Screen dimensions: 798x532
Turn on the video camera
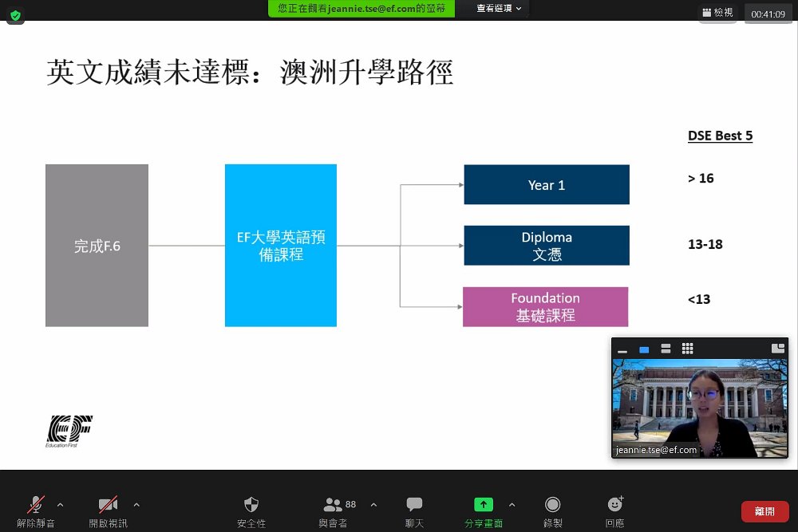click(108, 511)
